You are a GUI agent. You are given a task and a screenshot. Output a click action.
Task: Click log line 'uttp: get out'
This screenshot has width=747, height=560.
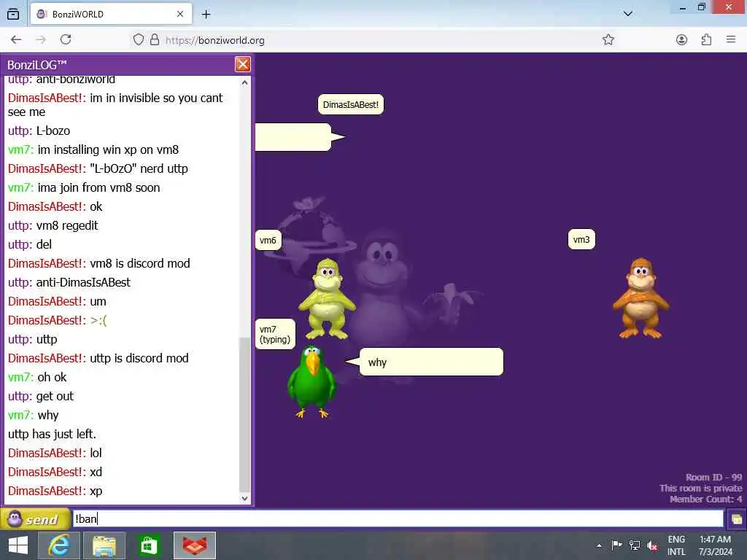pyautogui.click(x=41, y=396)
